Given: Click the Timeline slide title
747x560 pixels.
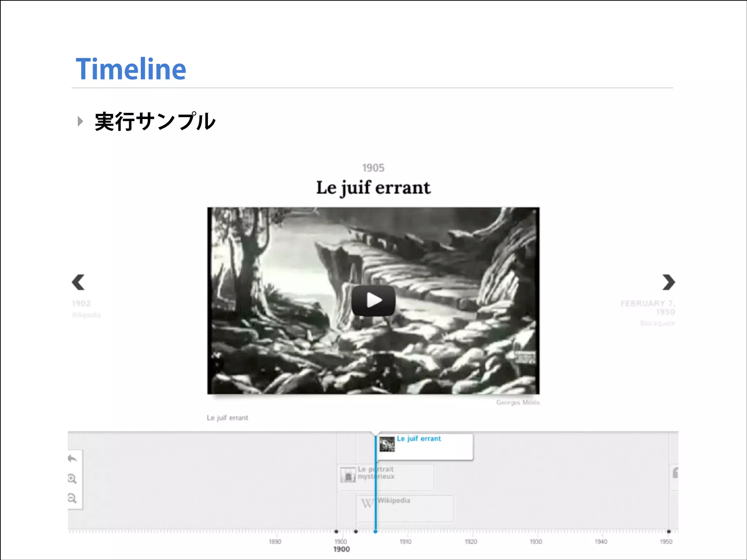Looking at the screenshot, I should [x=131, y=69].
